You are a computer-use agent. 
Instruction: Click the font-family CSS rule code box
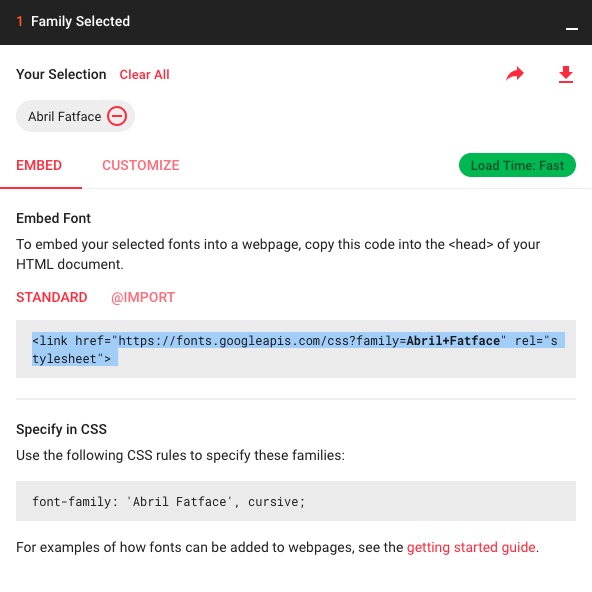(x=296, y=501)
